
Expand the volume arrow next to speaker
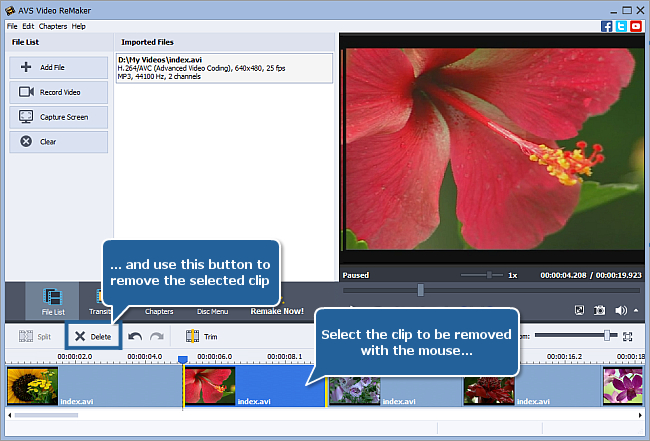click(636, 310)
